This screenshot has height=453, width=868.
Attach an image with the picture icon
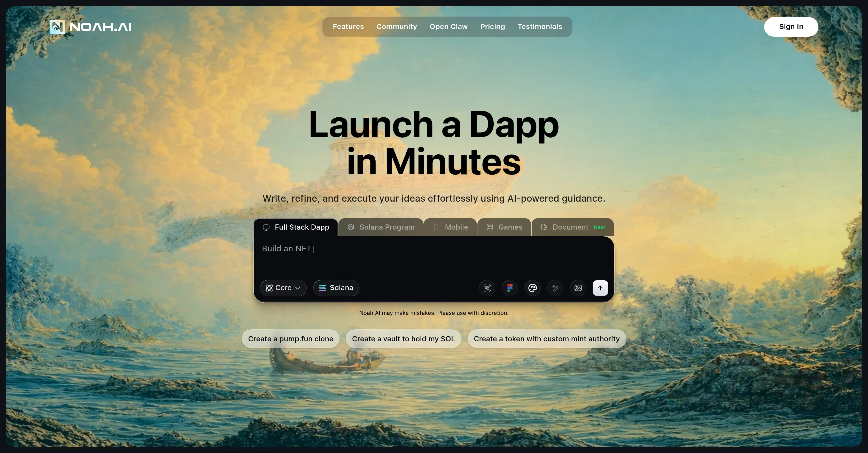pos(578,288)
